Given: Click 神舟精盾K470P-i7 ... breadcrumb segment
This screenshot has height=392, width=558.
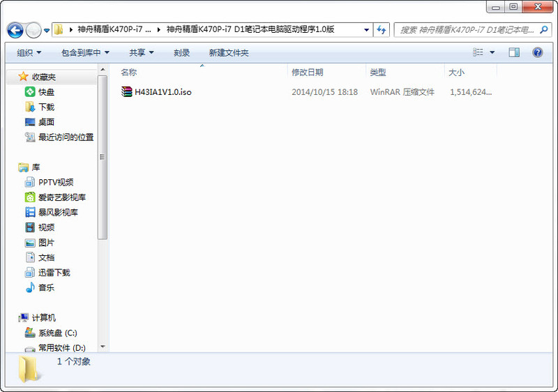Looking at the screenshot, I should 114,29.
